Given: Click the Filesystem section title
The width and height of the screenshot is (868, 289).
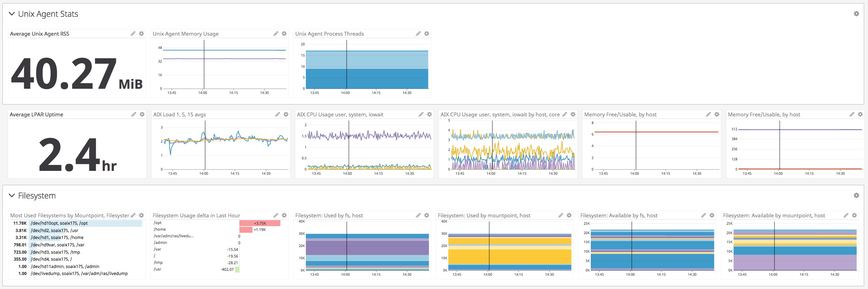Looking at the screenshot, I should pos(37,196).
